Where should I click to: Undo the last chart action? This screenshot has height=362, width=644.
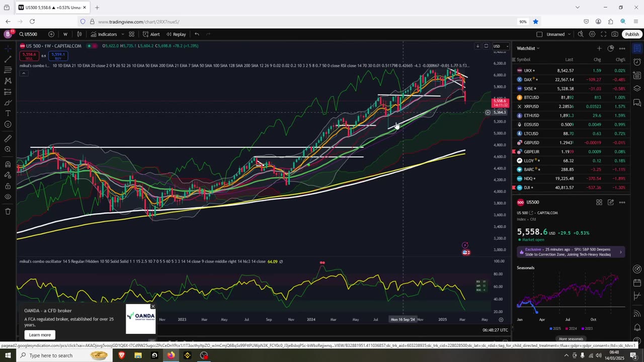(197, 34)
